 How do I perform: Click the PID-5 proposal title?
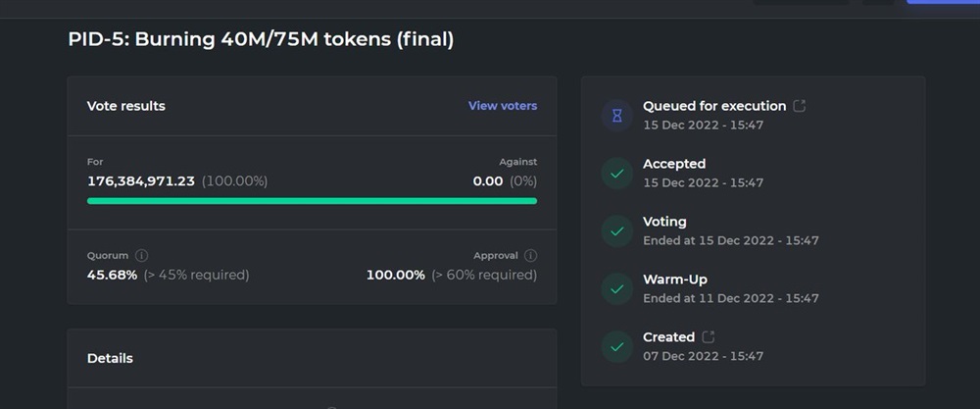pos(261,40)
